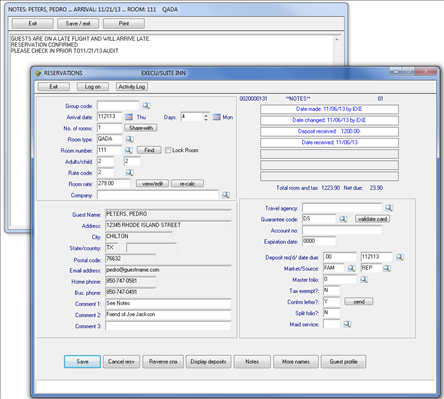The image size is (444, 399).
Task: Click the Maid service input field
Action: pos(332,324)
